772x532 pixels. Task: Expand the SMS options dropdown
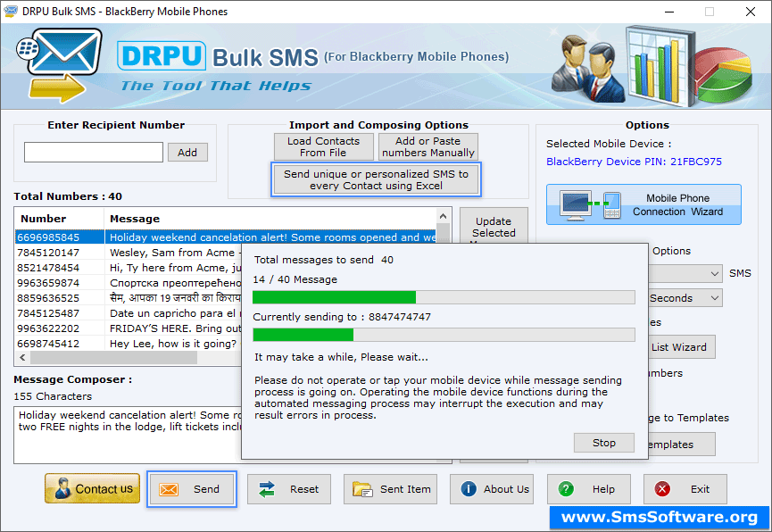[685, 273]
